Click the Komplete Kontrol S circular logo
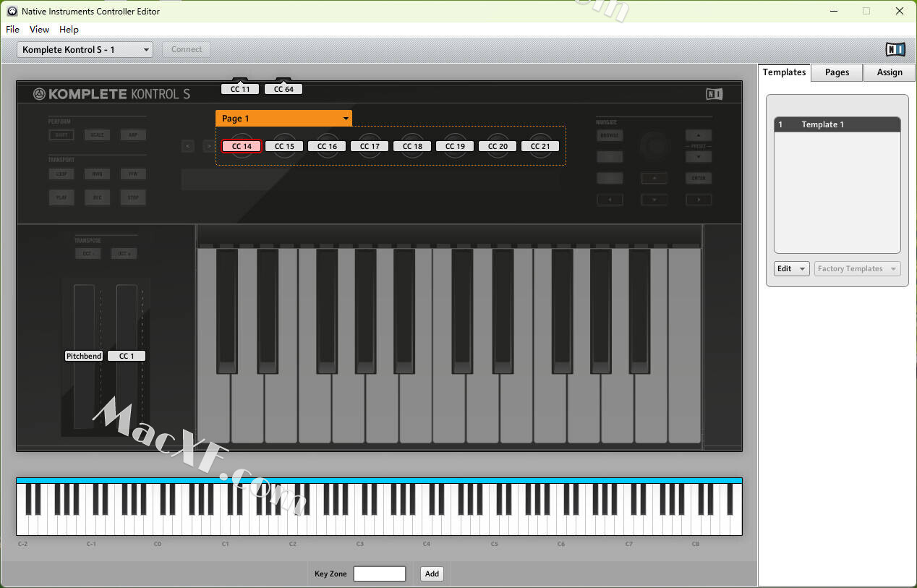 coord(39,94)
